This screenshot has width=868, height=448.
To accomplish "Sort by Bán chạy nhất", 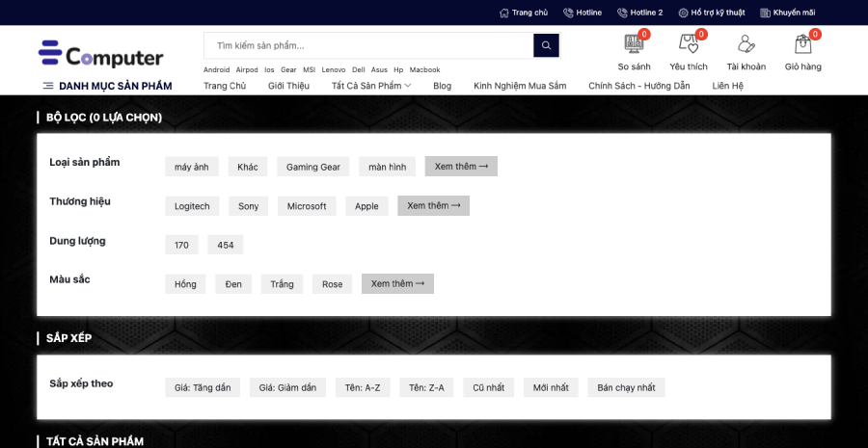I will point(626,387).
